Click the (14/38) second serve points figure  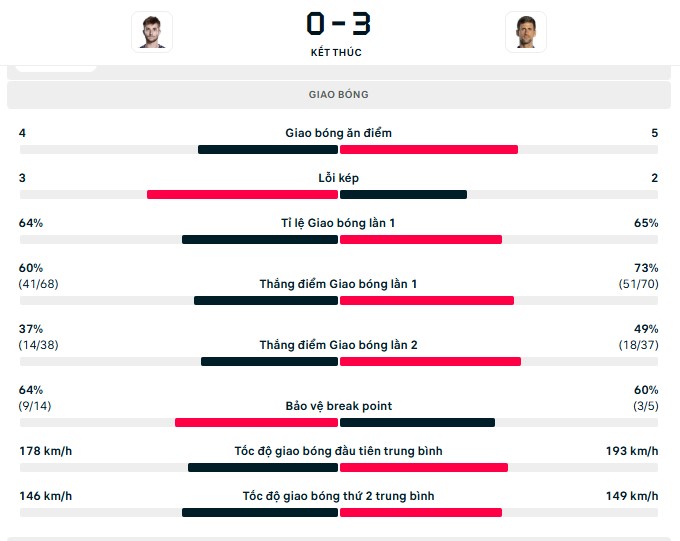point(38,345)
